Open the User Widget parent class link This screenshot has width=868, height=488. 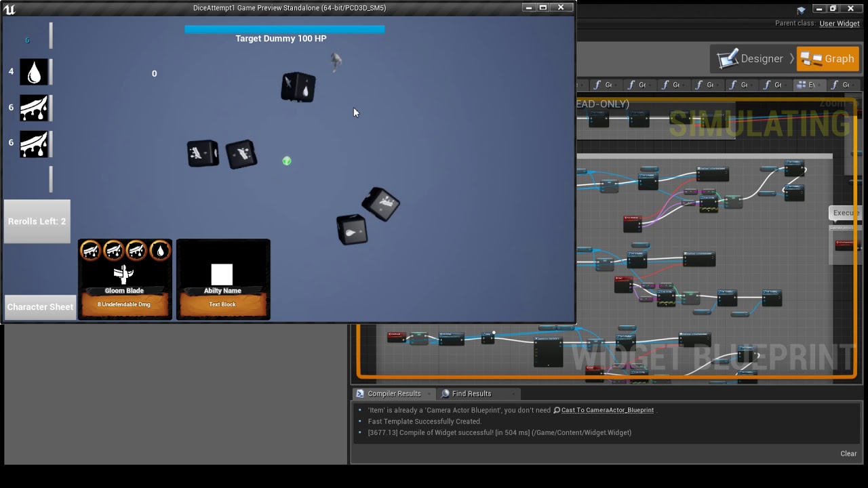tap(839, 24)
